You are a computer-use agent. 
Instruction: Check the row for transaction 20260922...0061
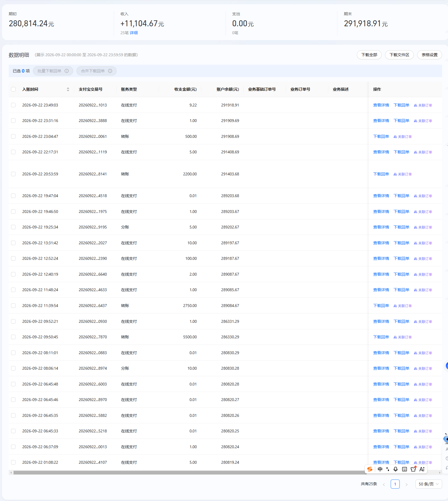pos(13,136)
